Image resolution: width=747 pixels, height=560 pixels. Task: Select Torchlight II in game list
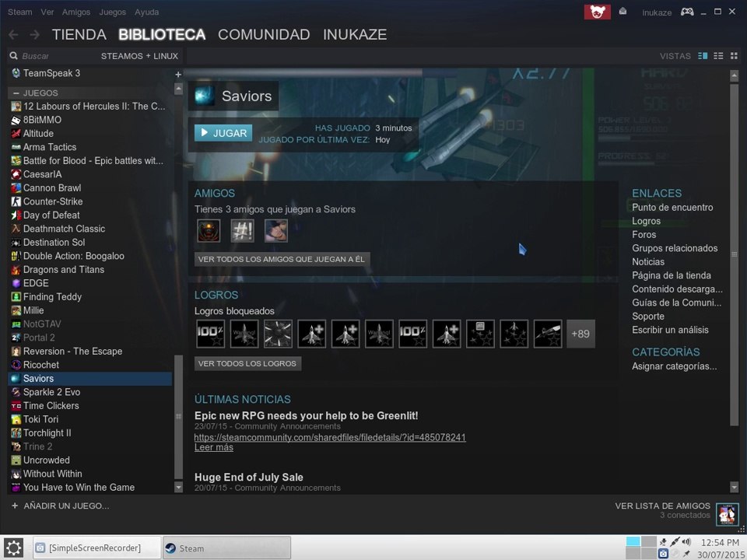pyautogui.click(x=90, y=433)
